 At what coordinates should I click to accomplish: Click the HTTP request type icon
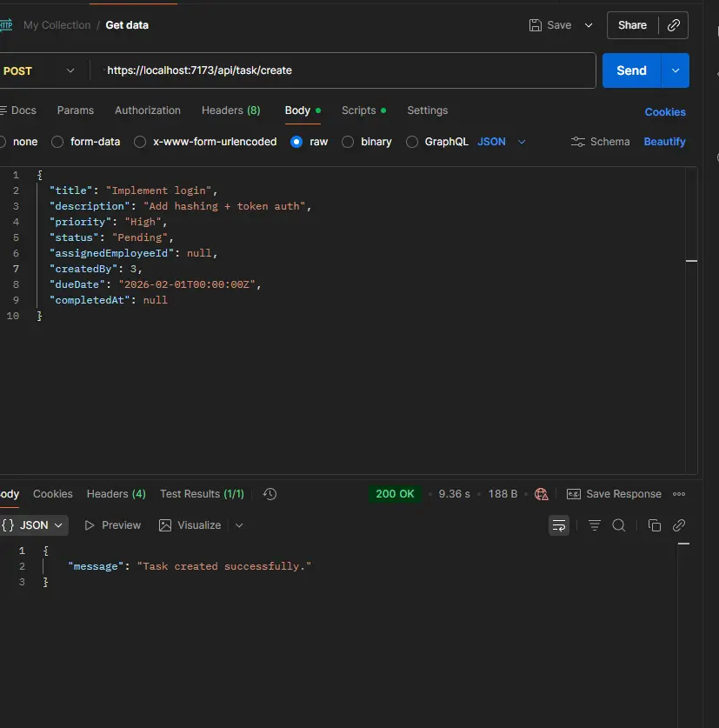coord(6,25)
